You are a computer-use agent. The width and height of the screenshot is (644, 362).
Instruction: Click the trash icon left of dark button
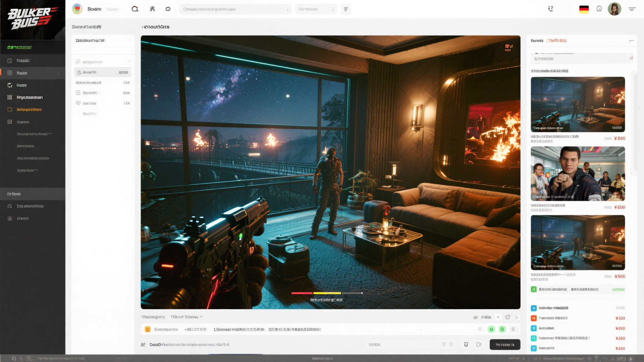(466, 345)
